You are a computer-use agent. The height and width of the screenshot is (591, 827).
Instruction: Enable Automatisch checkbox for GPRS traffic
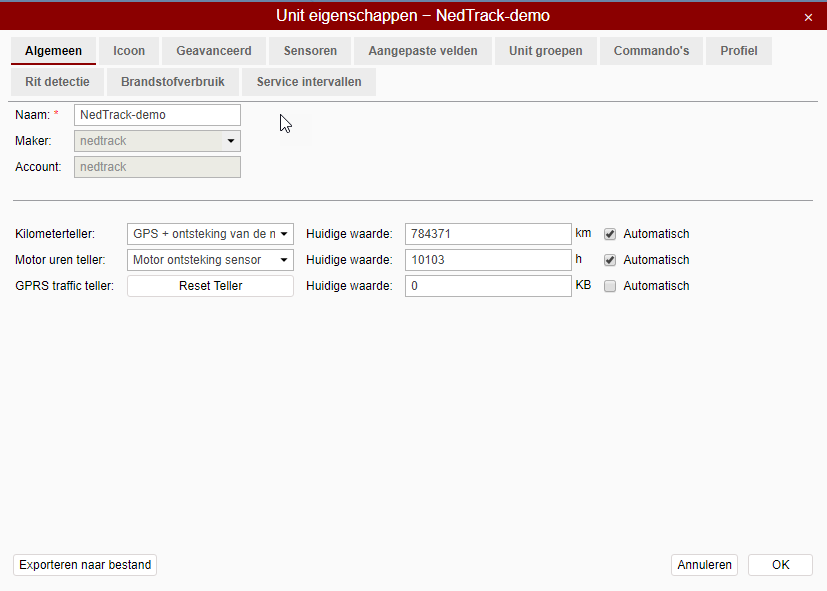(x=610, y=286)
